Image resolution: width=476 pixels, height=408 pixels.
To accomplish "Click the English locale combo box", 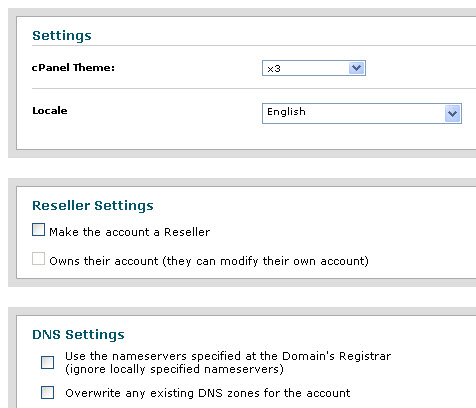I will point(362,113).
